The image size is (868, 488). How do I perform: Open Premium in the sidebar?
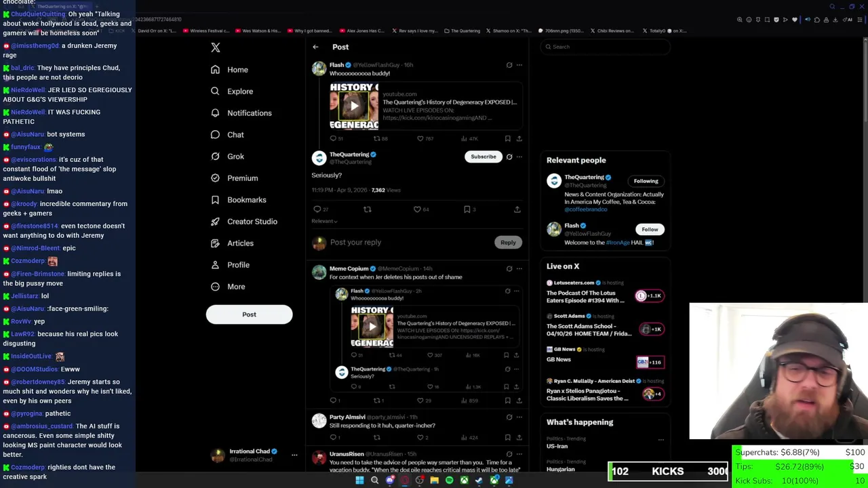(x=234, y=178)
